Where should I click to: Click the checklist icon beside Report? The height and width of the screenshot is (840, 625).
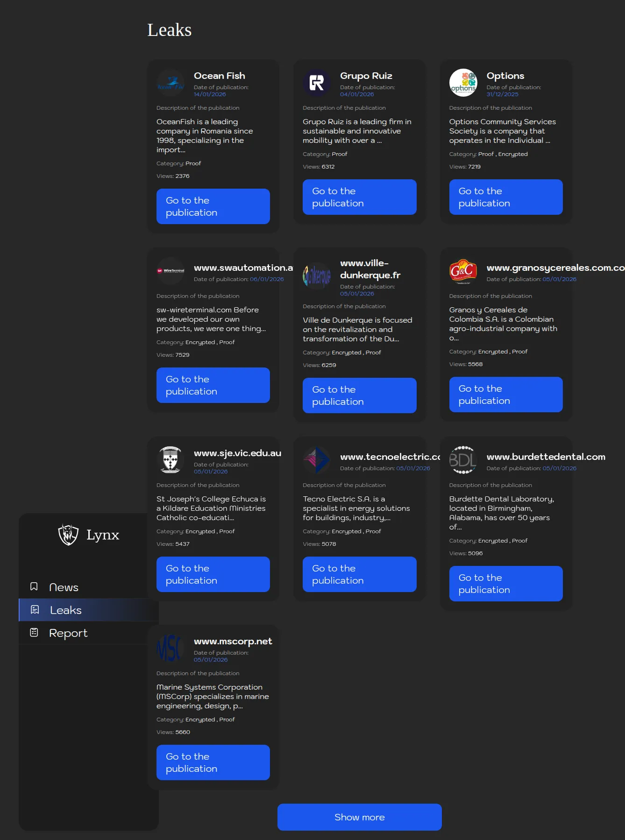[x=34, y=632]
